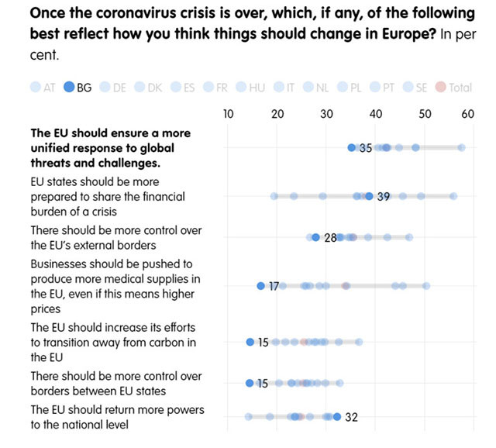This screenshot has height=448, width=496.
Task: Click the BG data point labeled 35
Action: coord(351,147)
